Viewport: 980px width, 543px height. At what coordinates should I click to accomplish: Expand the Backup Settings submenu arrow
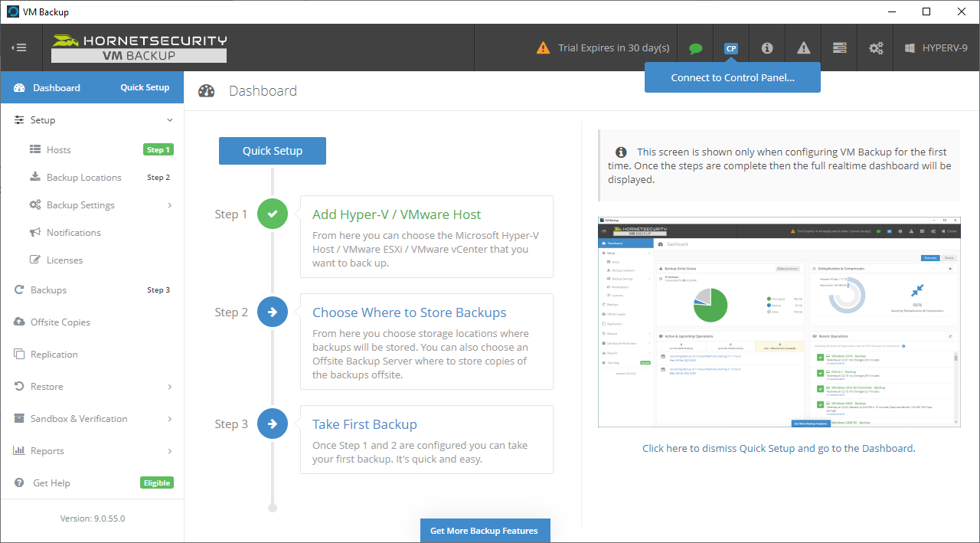(170, 205)
